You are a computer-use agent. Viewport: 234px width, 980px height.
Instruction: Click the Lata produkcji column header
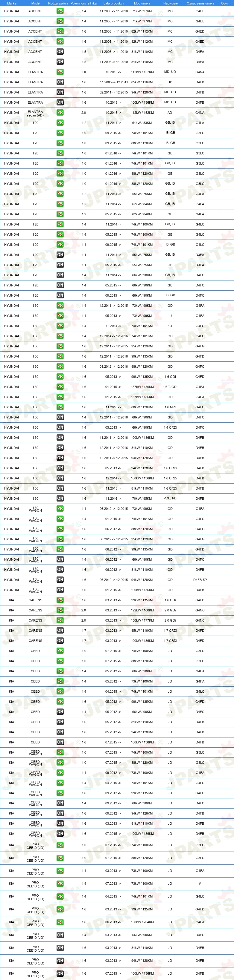coord(114,3)
